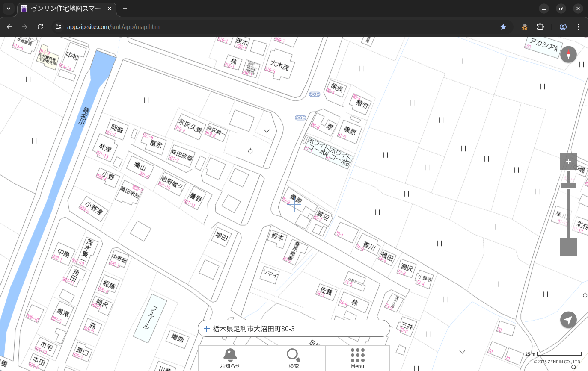Click the ホワイトコーポA building label

[317, 147]
